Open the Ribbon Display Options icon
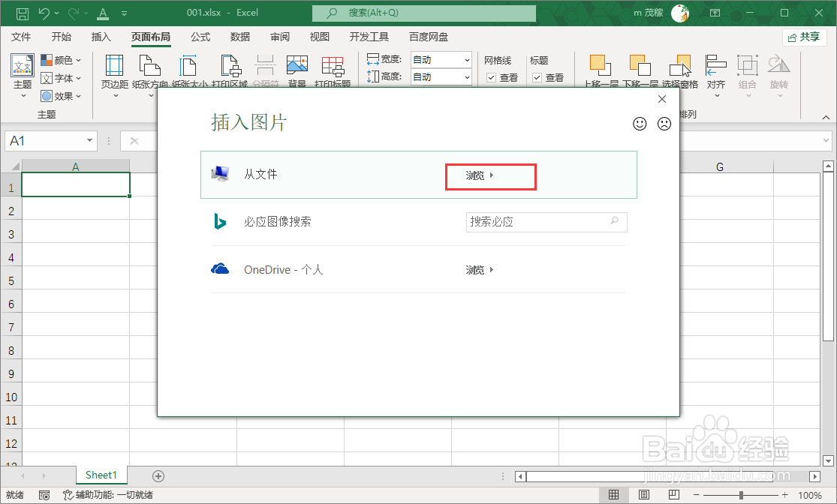This screenshot has height=504, width=837. pos(715,13)
